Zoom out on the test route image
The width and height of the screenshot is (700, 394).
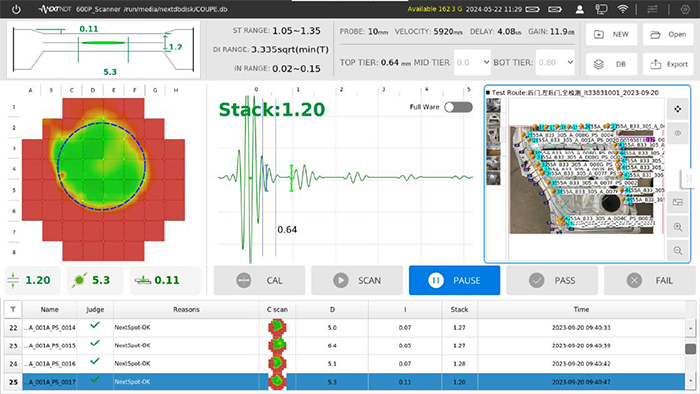tap(678, 250)
